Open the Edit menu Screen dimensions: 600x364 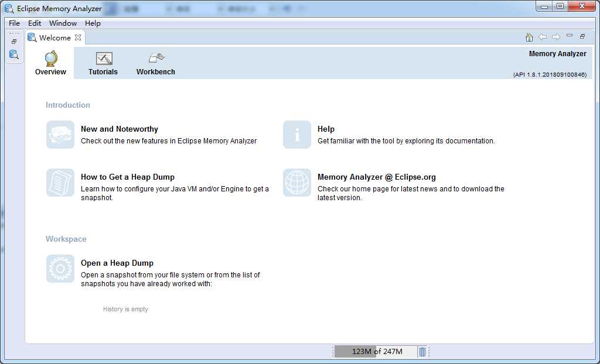point(35,23)
